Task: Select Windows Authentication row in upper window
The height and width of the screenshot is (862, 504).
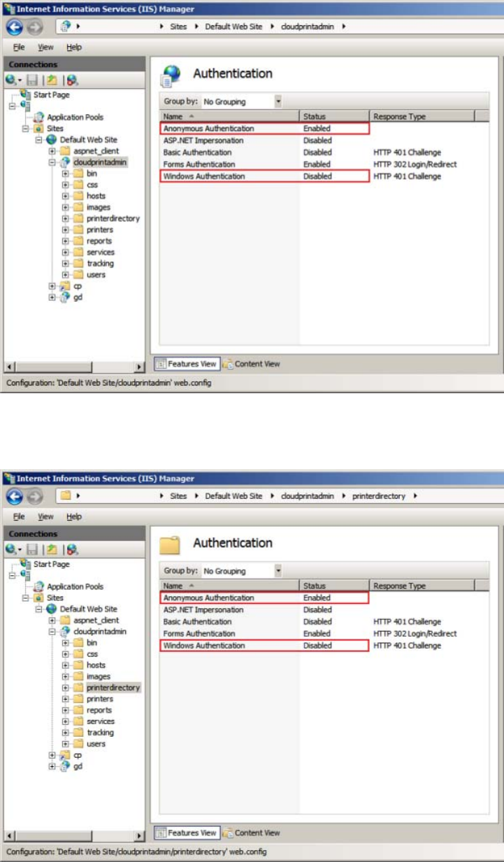Action: (x=324, y=176)
